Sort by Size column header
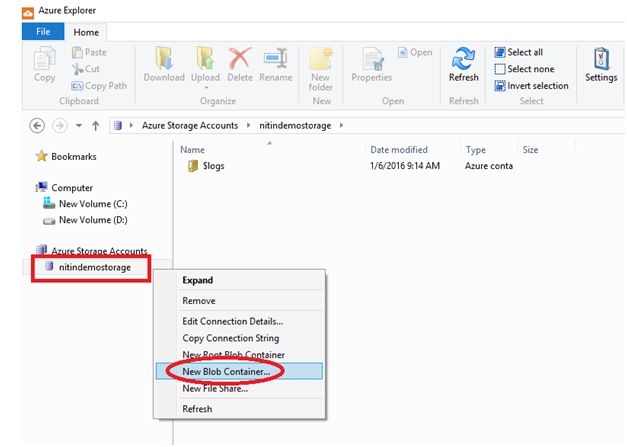 pyautogui.click(x=530, y=150)
